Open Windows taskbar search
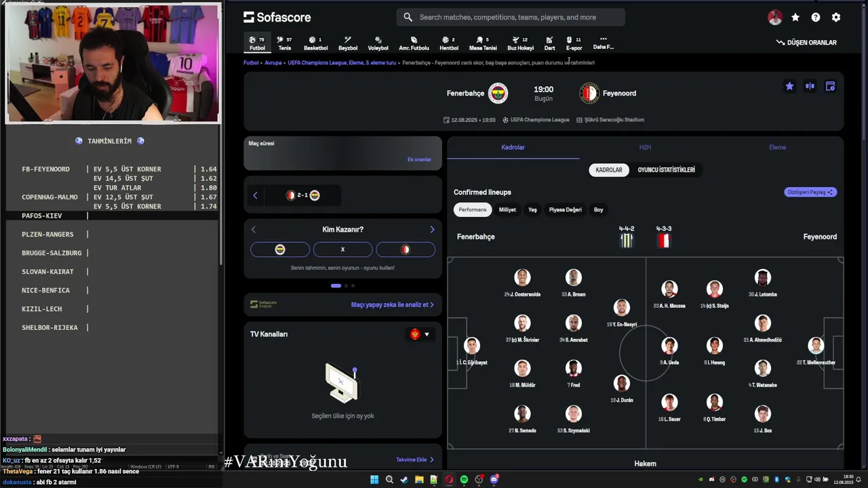Viewport: 868px width, 488px height. point(389,479)
